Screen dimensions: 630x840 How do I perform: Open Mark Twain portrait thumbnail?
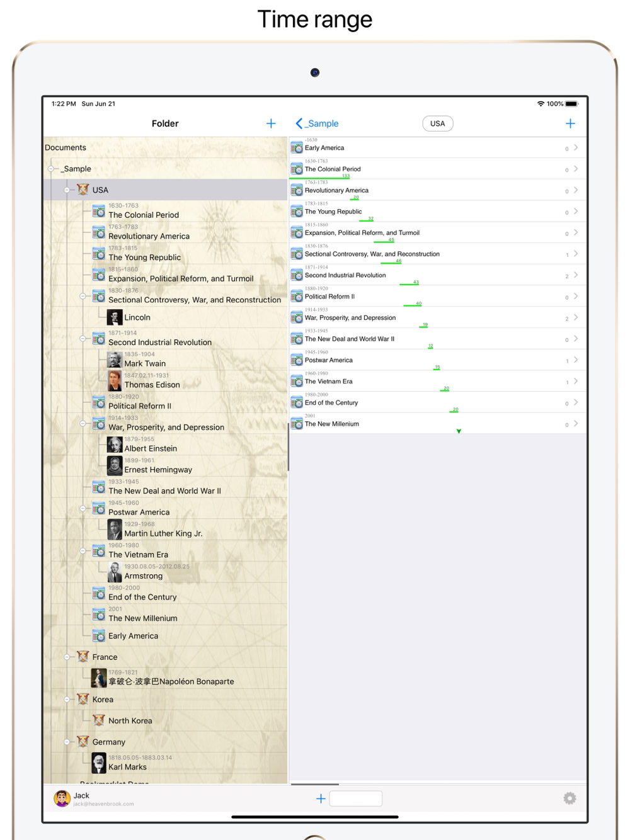tap(115, 360)
